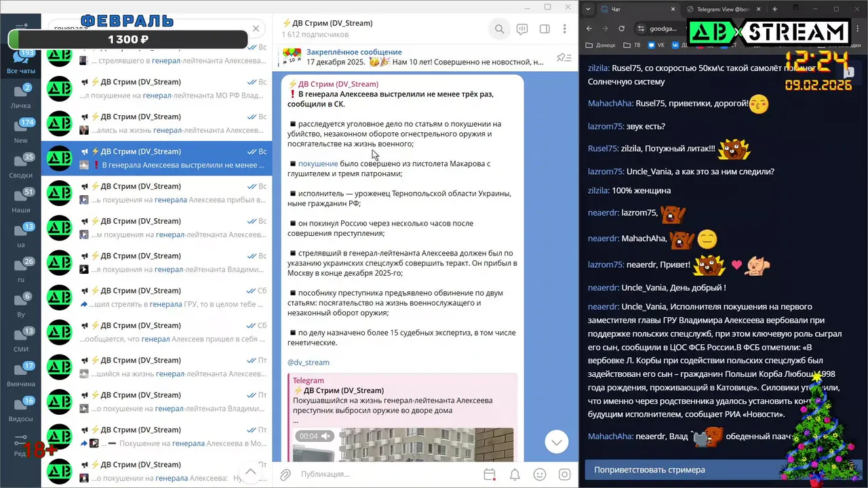Open result 'генерал Алексеев пришел в себя'

coord(157,332)
